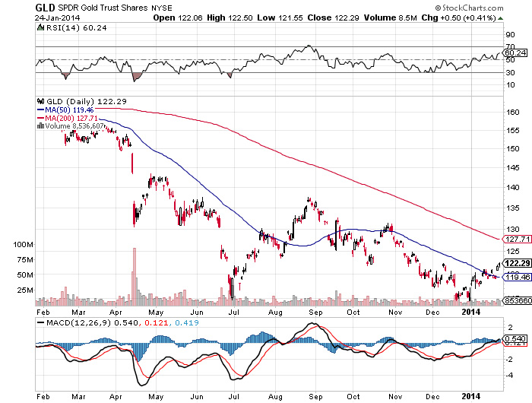Click the MA(200) 127.71 legend entry
Viewport: 532px width, 403px height.
click(71, 118)
